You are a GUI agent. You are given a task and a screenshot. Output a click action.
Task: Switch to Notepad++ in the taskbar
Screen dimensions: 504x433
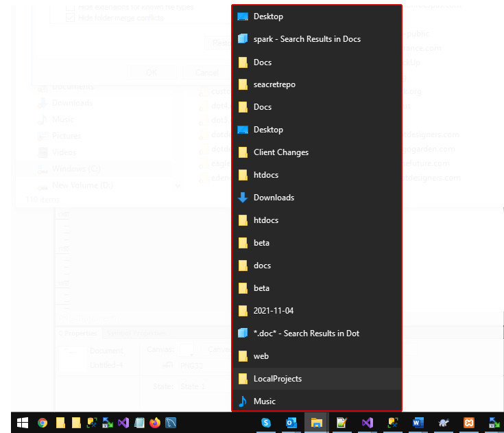pyautogui.click(x=341, y=423)
